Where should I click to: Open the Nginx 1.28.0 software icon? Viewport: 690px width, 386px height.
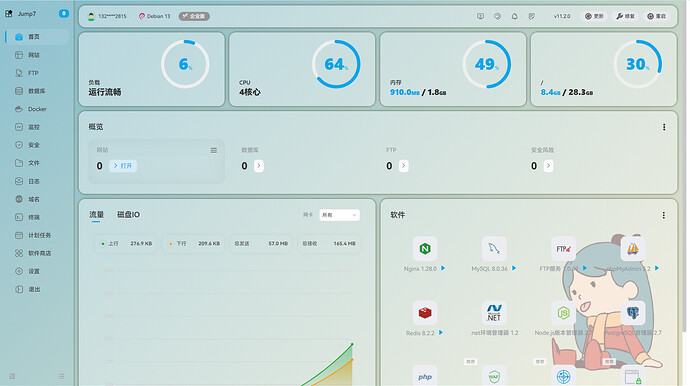(425, 249)
